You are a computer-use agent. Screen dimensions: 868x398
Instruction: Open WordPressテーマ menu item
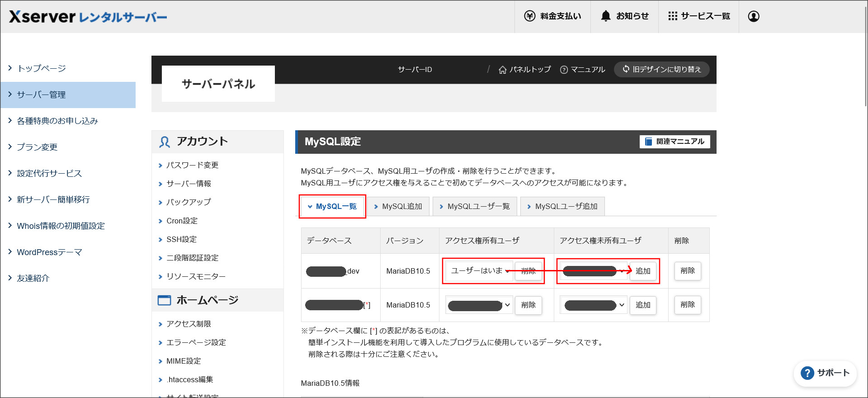click(68, 252)
